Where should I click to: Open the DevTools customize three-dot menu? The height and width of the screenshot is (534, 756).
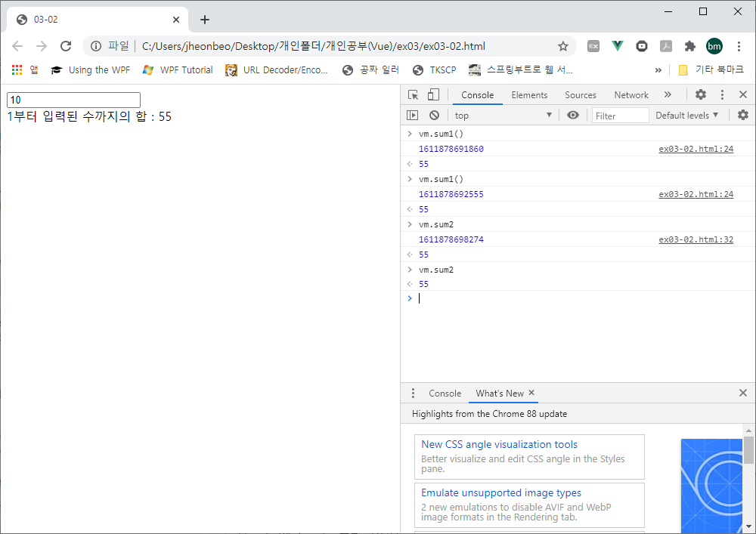tap(722, 95)
